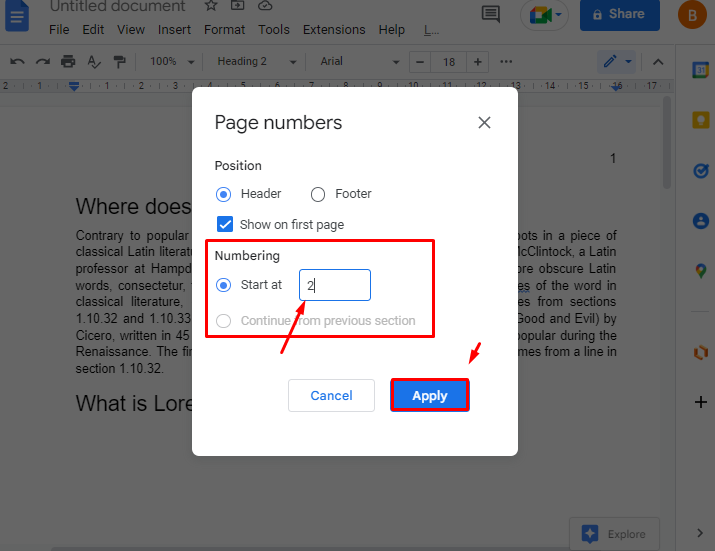This screenshot has width=715, height=551.
Task: Expand the editing mode dropdown arrow
Action: tap(628, 62)
